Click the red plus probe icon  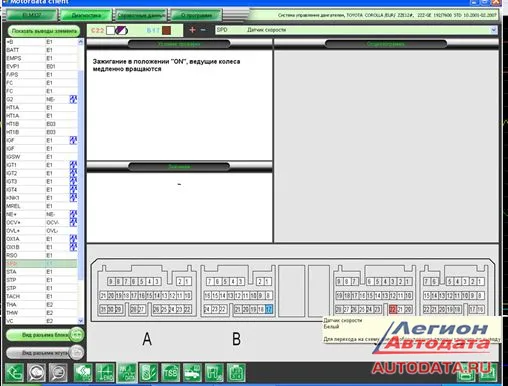point(192,30)
